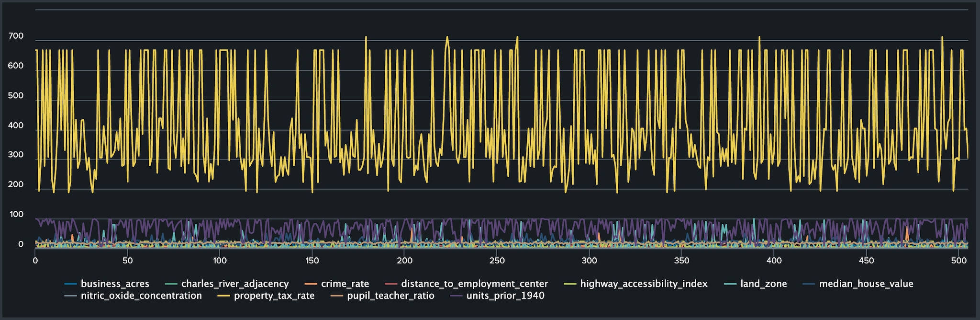Select highway_accessibility_index legend label
Screen dimensions: 980x320
644,284
